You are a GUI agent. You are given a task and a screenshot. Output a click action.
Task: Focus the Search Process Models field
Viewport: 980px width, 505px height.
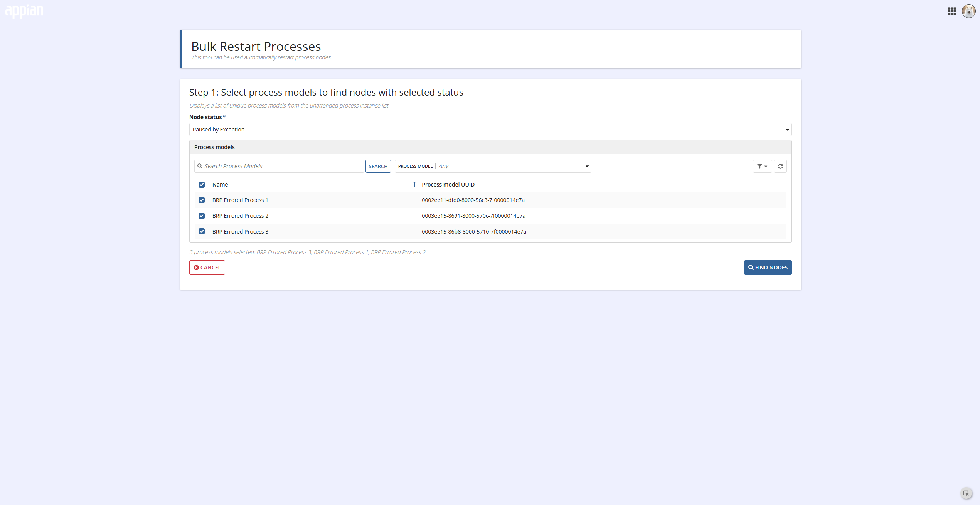click(x=279, y=166)
